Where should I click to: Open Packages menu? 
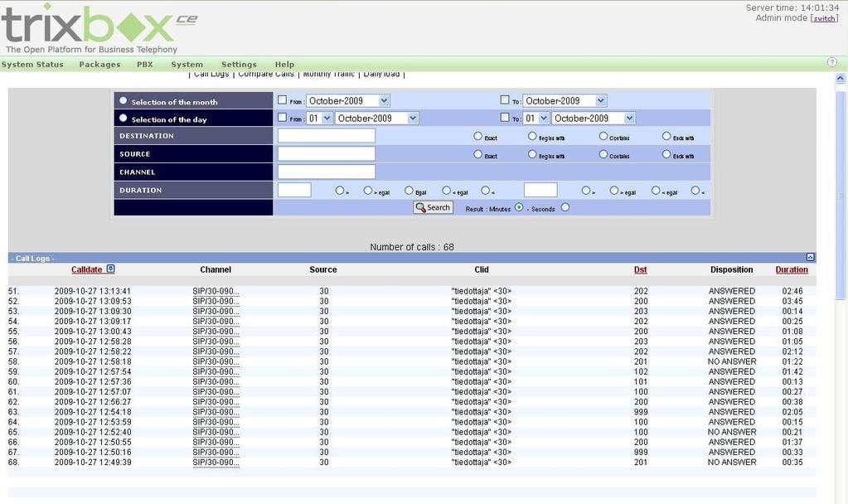point(100,65)
